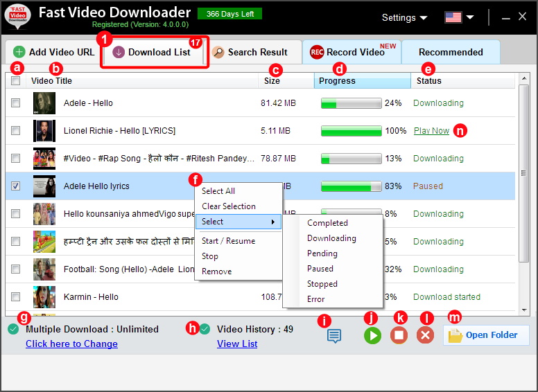Select Error in the submenu
This screenshot has height=392, width=538.
tap(333, 299)
